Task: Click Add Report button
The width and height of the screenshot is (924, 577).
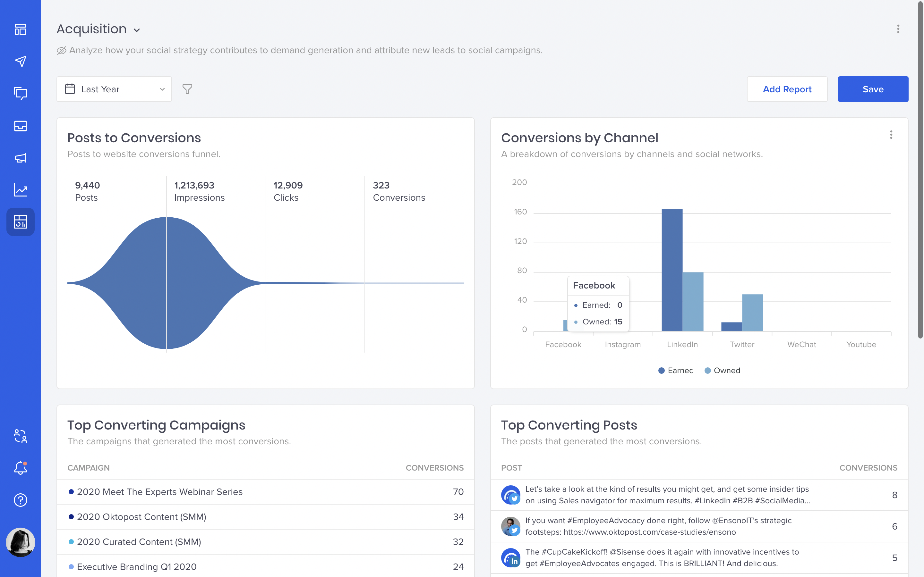Action: point(787,89)
